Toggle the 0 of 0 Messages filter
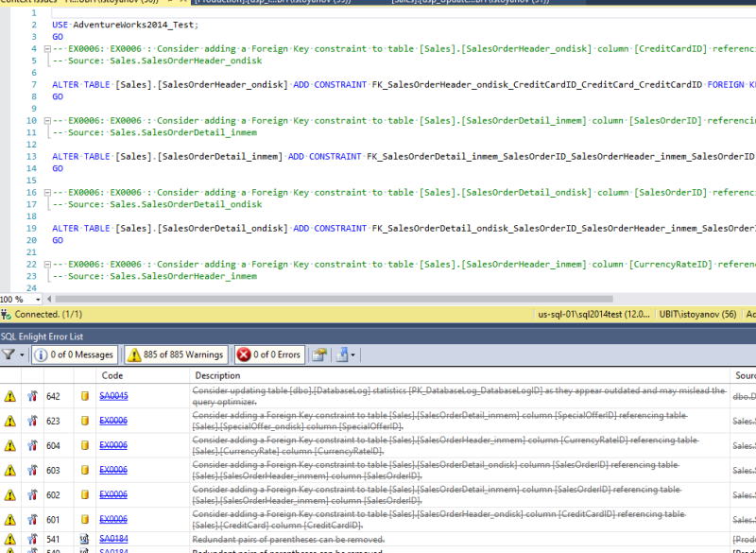The width and height of the screenshot is (756, 553). pos(75,354)
